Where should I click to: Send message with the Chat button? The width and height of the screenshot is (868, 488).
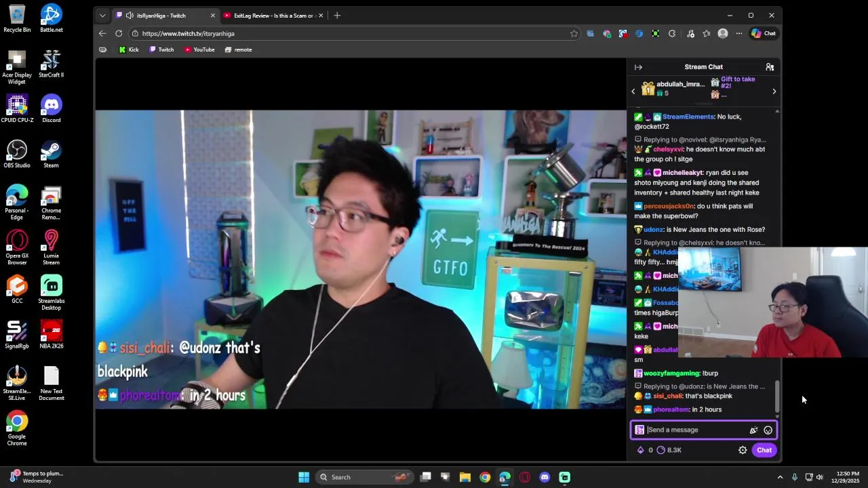click(x=764, y=450)
